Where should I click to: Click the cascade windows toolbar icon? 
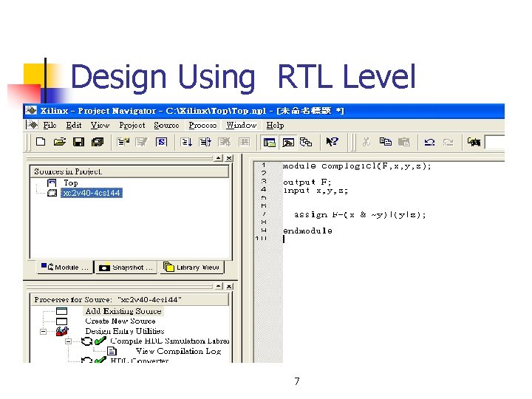pyautogui.click(x=306, y=142)
